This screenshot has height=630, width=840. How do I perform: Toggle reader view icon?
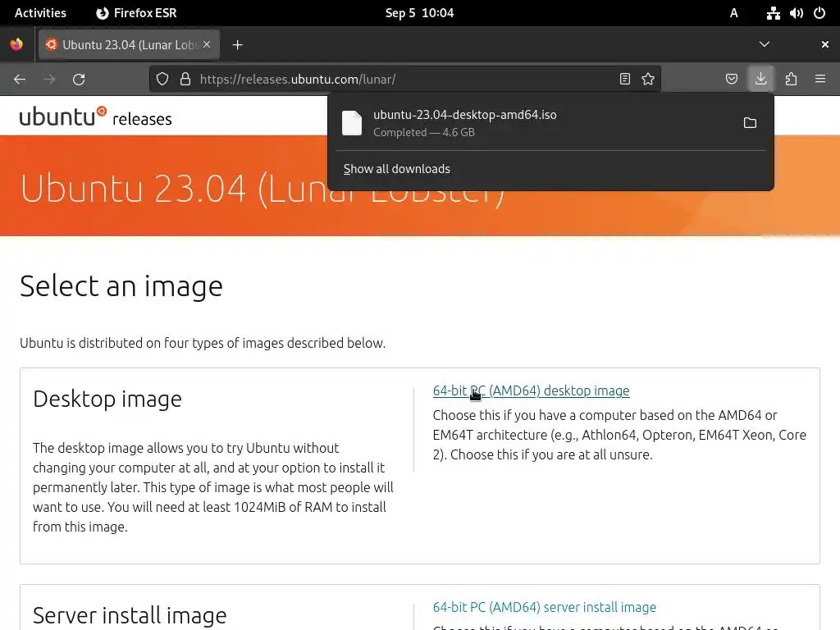624,80
